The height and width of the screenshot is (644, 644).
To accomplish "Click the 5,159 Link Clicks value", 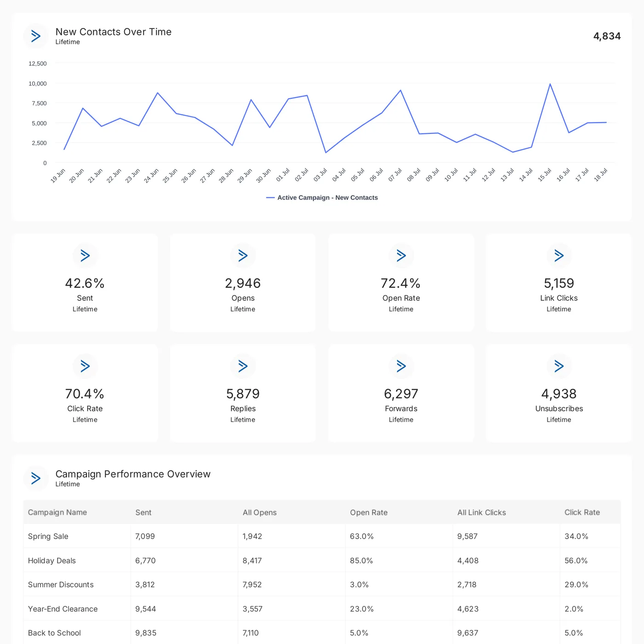I will [559, 283].
